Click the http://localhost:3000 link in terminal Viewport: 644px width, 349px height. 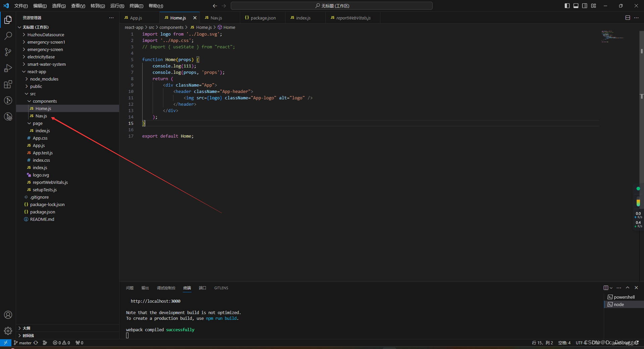click(156, 301)
